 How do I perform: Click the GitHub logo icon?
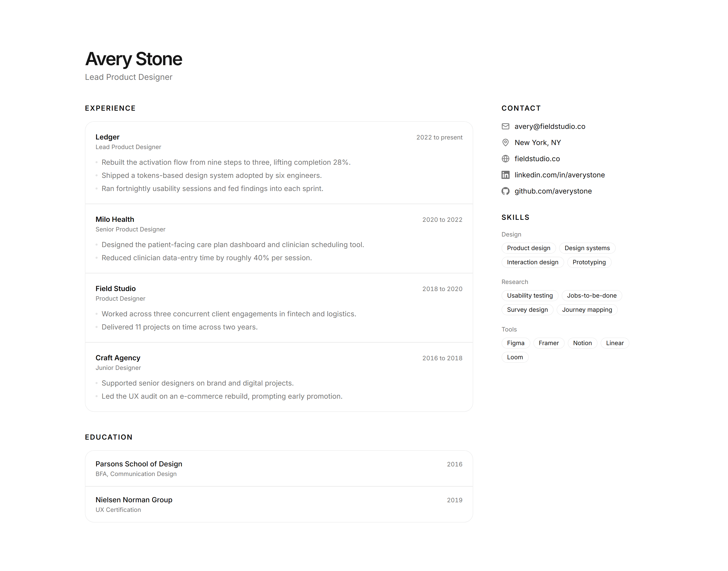click(x=505, y=191)
